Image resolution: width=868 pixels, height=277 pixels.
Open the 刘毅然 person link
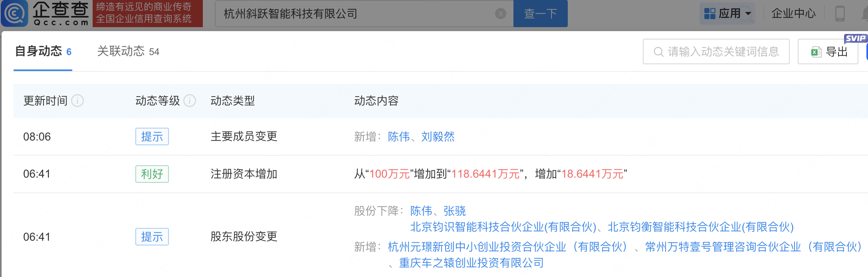(x=438, y=137)
